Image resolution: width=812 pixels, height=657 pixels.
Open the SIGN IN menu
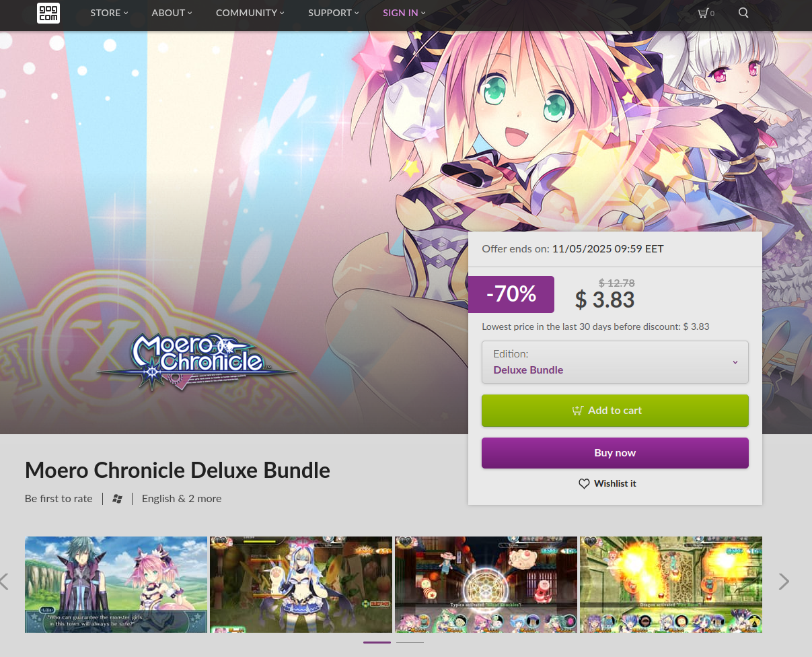pyautogui.click(x=404, y=13)
